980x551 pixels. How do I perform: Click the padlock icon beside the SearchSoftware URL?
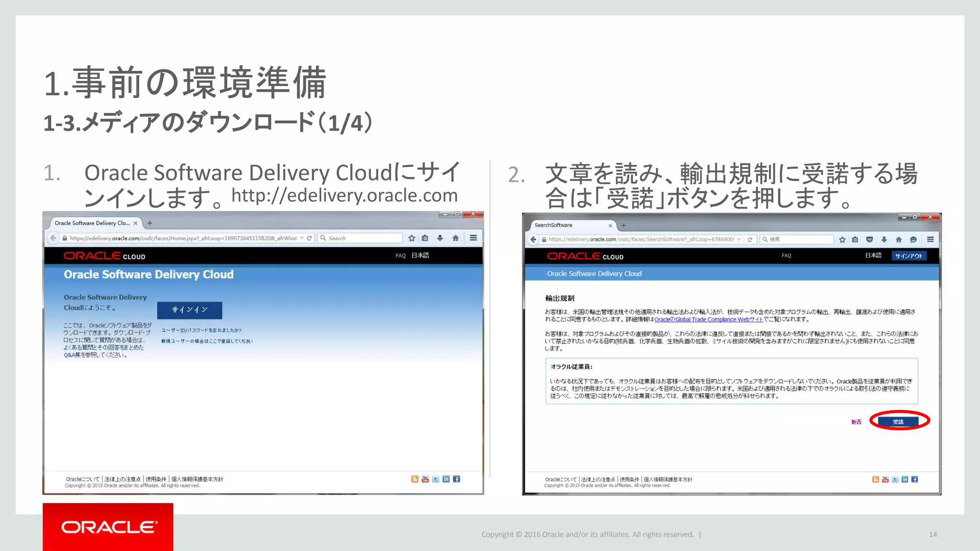coord(544,240)
